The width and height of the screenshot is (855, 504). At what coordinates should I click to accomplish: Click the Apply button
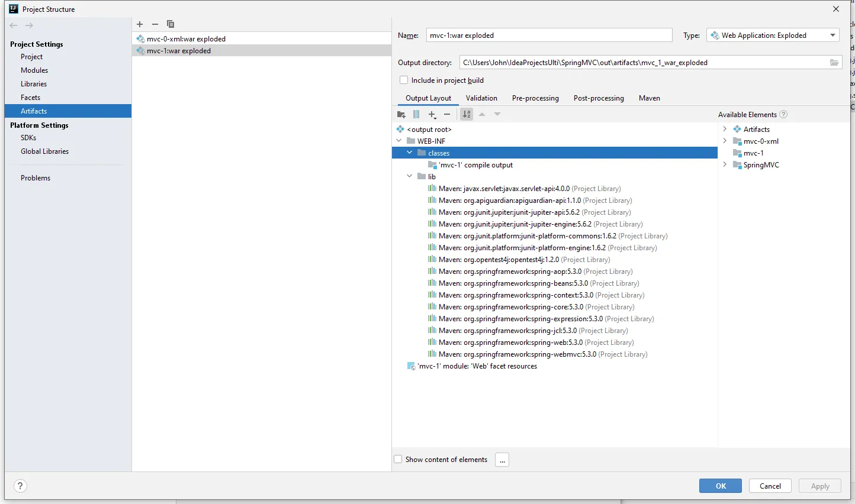(x=820, y=486)
